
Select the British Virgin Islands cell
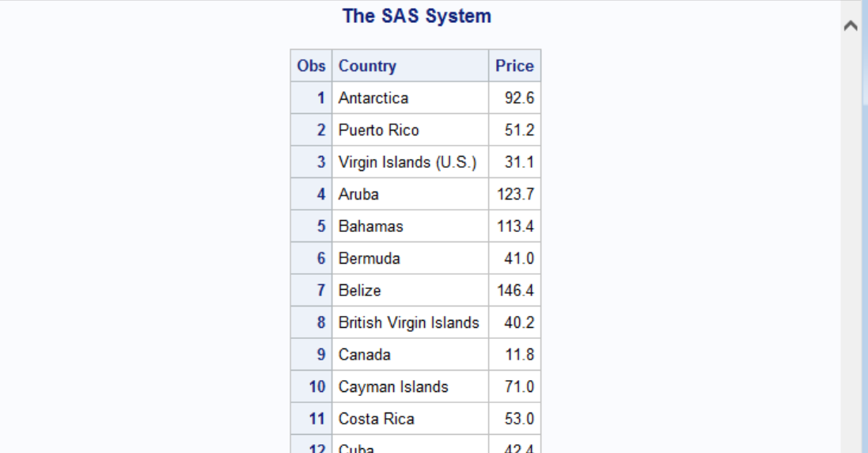pos(408,322)
